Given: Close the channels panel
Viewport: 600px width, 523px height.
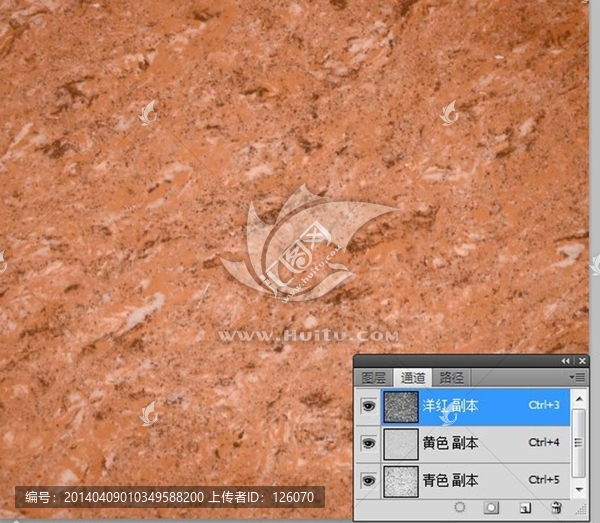Looking at the screenshot, I should coord(582,361).
